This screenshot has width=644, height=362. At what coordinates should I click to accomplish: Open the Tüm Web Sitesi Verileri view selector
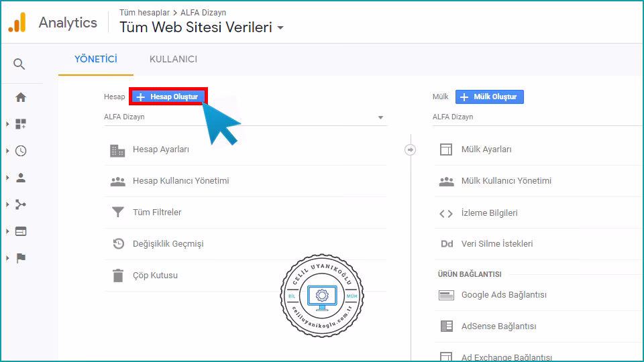click(202, 27)
